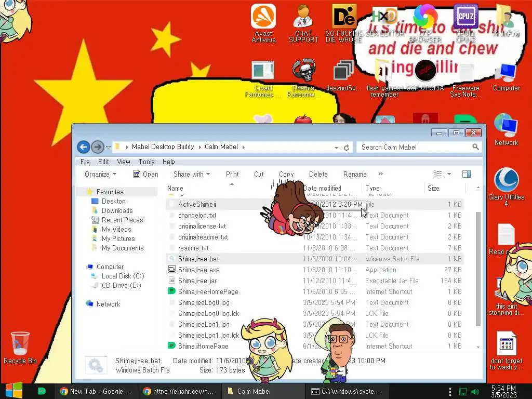This screenshot has height=399, width=532.
Task: Click the green taskbar app icon
Action: (x=42, y=391)
